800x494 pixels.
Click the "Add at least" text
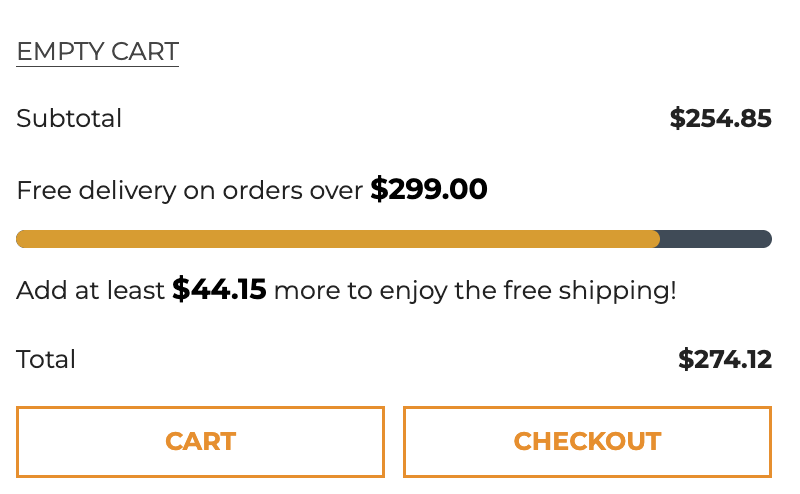(90, 291)
